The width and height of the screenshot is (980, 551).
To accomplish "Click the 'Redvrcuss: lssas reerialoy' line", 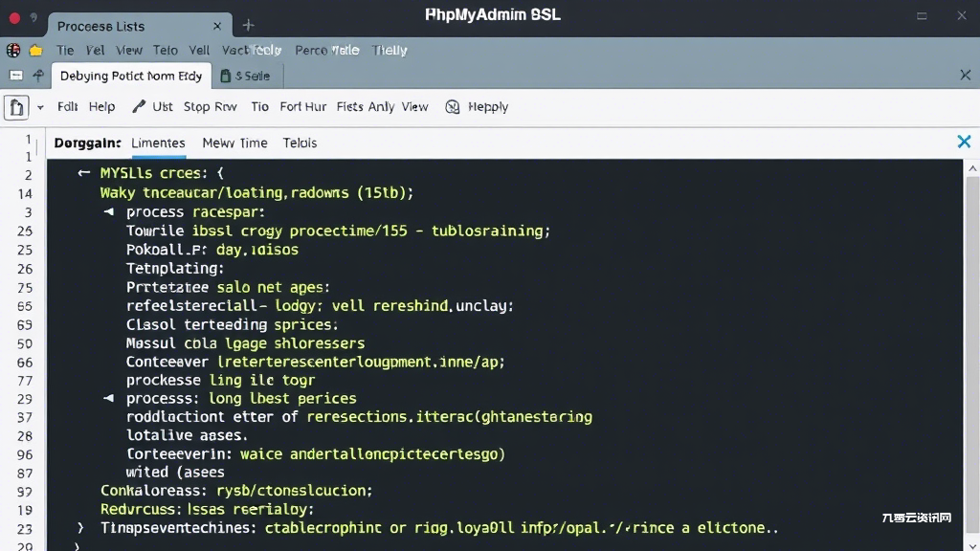I will [x=207, y=510].
